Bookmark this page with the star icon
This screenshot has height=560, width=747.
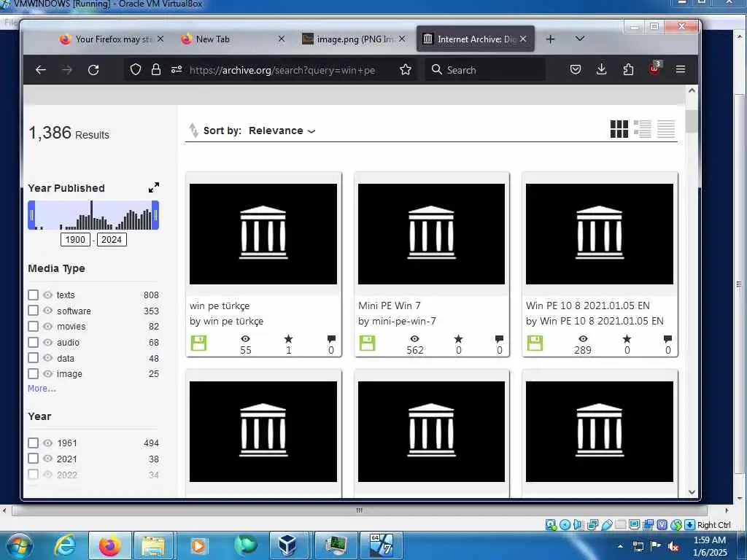click(x=406, y=70)
